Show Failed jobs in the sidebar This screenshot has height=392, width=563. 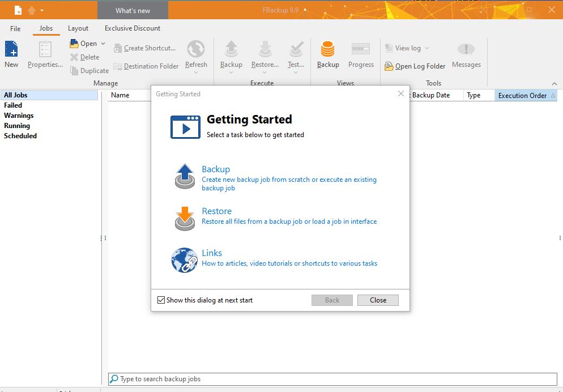[13, 105]
